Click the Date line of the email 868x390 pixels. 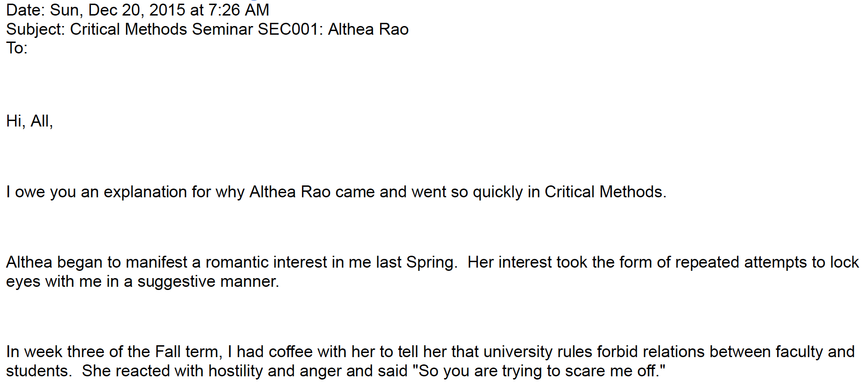click(138, 10)
